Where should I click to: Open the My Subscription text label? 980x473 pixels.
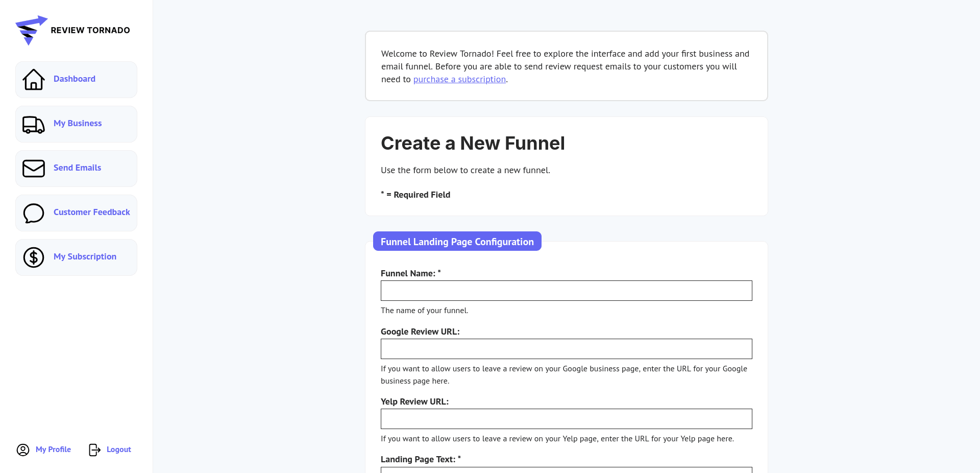[85, 256]
